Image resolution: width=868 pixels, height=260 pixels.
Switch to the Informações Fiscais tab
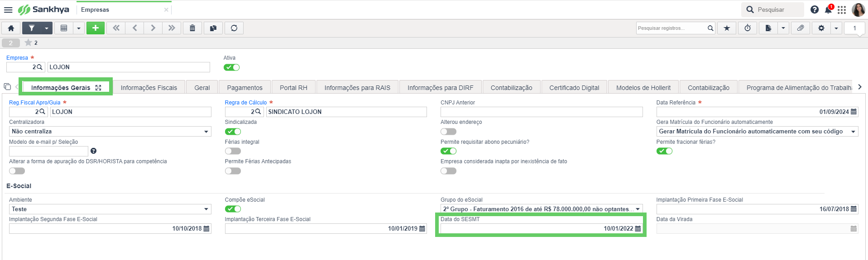point(149,88)
